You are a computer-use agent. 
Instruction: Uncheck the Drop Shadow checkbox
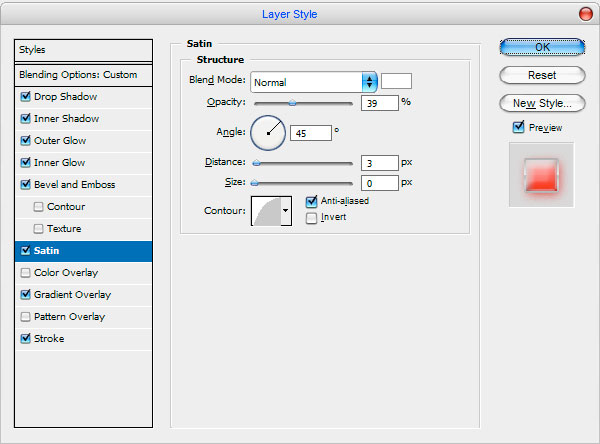[x=26, y=96]
